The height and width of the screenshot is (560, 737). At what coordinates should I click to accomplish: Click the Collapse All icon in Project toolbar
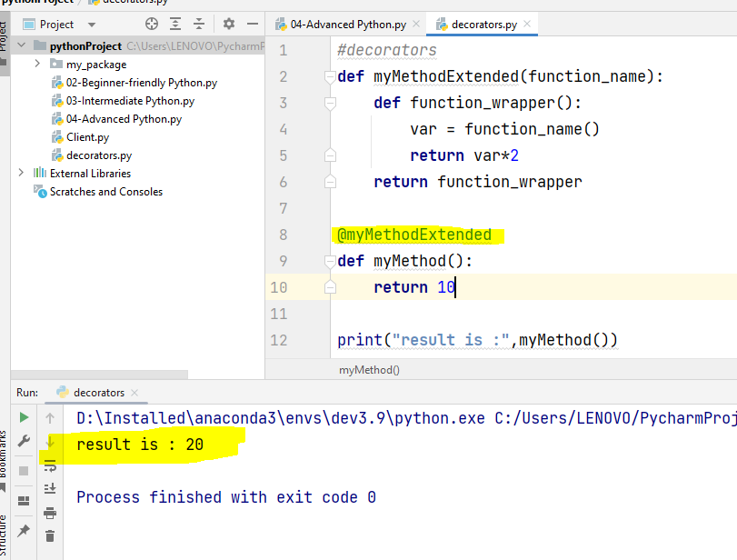[x=199, y=24]
